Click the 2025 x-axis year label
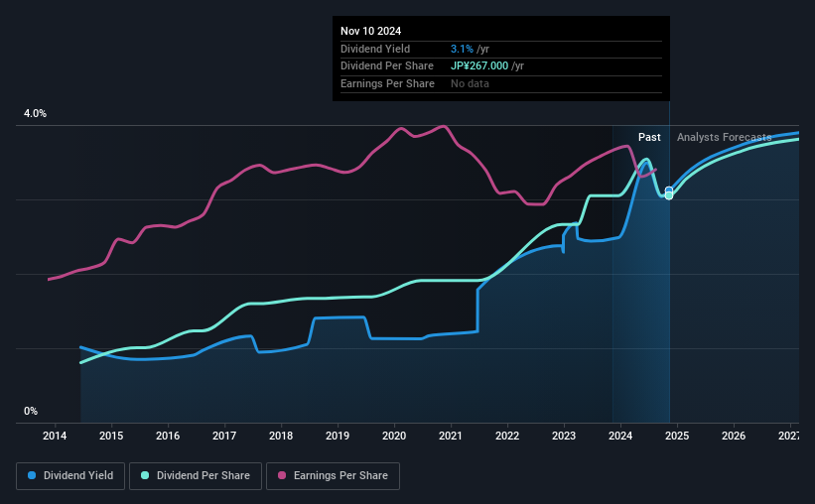Image resolution: width=815 pixels, height=504 pixels. (x=677, y=436)
